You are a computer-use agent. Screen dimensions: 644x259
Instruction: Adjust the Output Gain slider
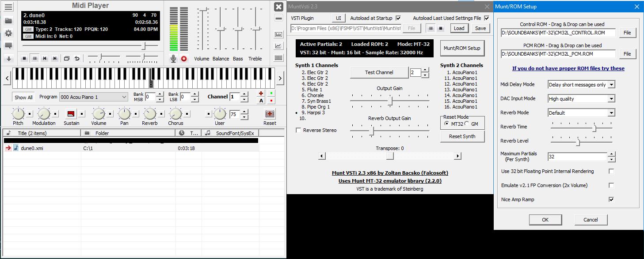pyautogui.click(x=390, y=101)
